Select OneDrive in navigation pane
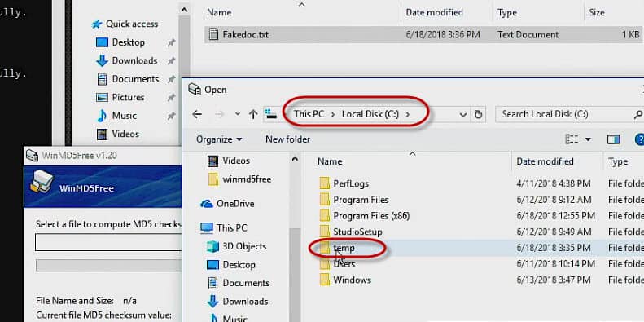This screenshot has height=322, width=644. tap(235, 204)
